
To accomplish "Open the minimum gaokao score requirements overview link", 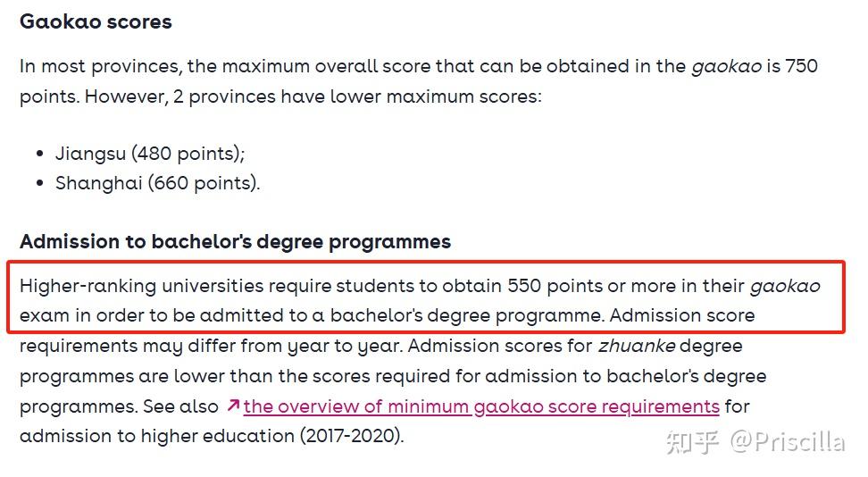I will point(481,406).
